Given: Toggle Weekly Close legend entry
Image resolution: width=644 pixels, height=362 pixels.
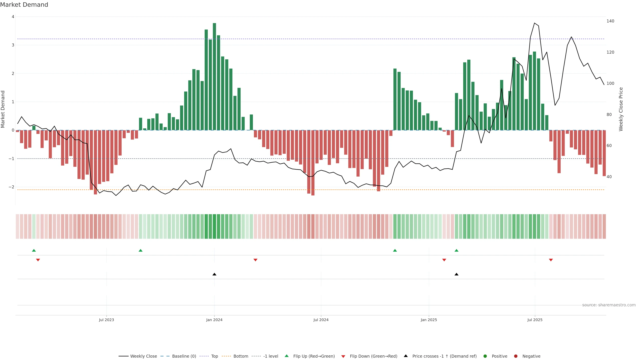Looking at the screenshot, I should [x=143, y=356].
